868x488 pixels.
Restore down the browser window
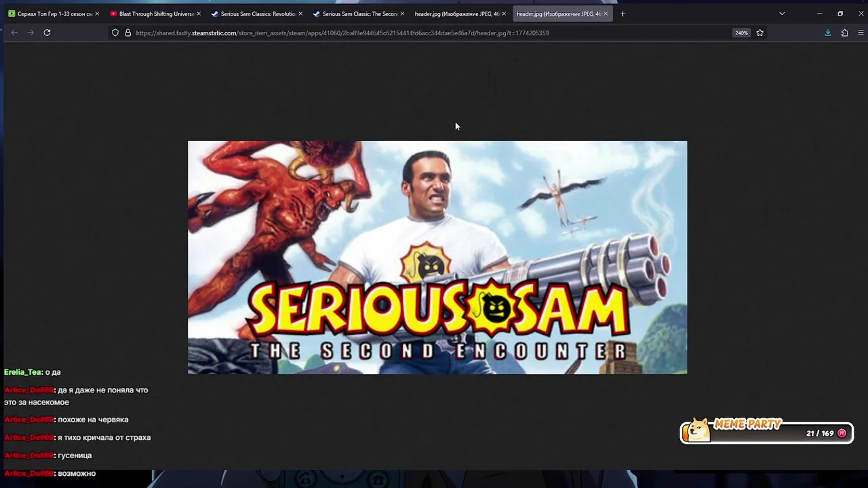point(840,14)
